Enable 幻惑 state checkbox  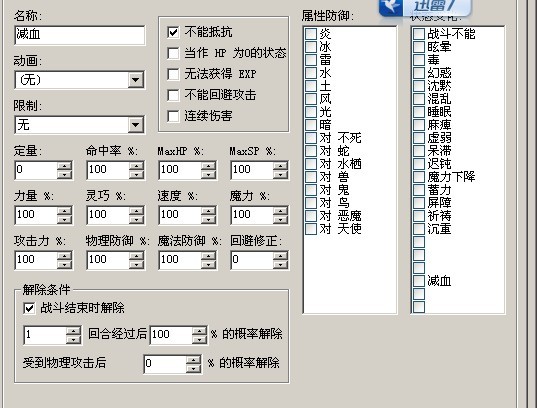pyautogui.click(x=419, y=73)
